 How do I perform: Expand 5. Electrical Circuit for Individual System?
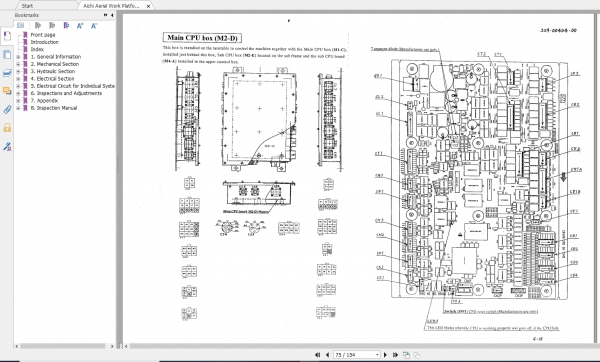(18, 86)
